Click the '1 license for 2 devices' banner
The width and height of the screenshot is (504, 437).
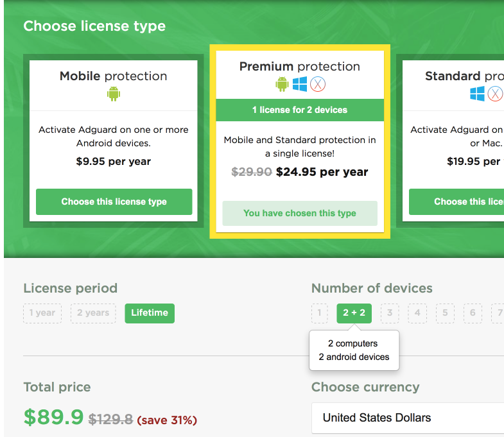(300, 110)
